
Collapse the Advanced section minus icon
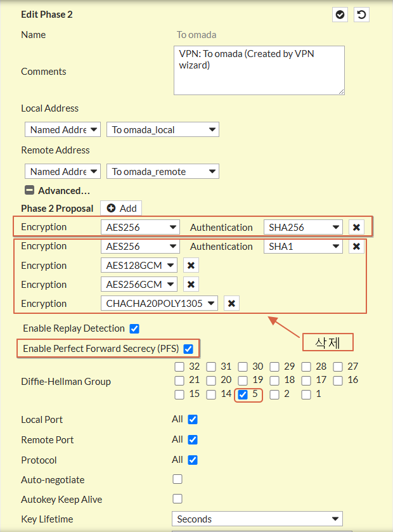(30, 190)
